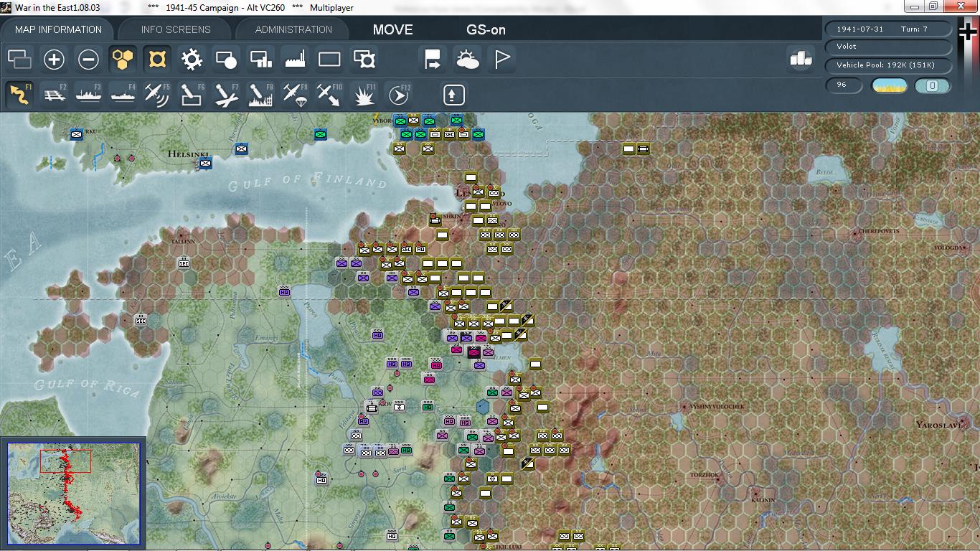Click the F11 explosion icon
Image resolution: width=980 pixels, height=551 pixels.
click(x=364, y=95)
